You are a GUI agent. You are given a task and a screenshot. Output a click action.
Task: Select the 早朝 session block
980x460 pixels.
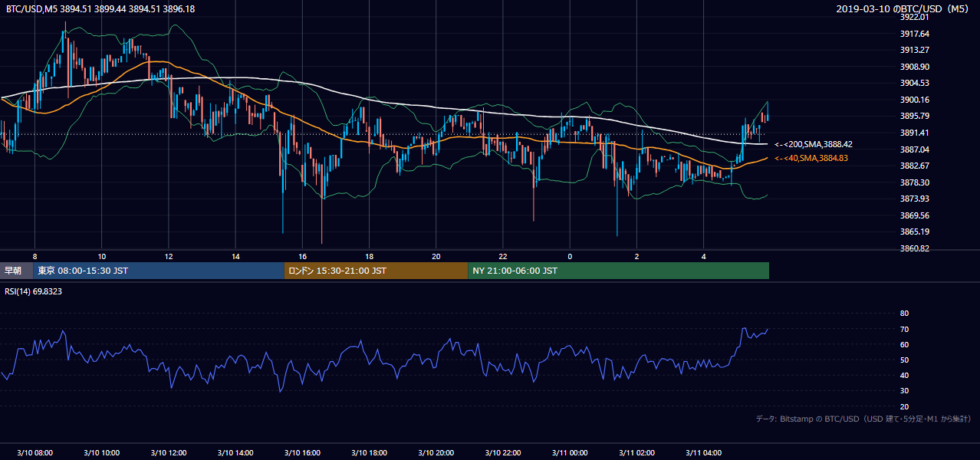[16, 271]
